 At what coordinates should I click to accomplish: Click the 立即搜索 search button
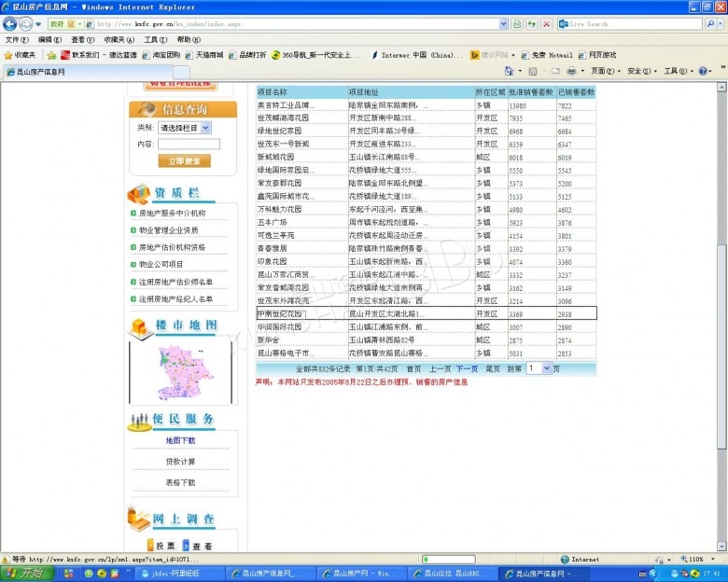(183, 161)
